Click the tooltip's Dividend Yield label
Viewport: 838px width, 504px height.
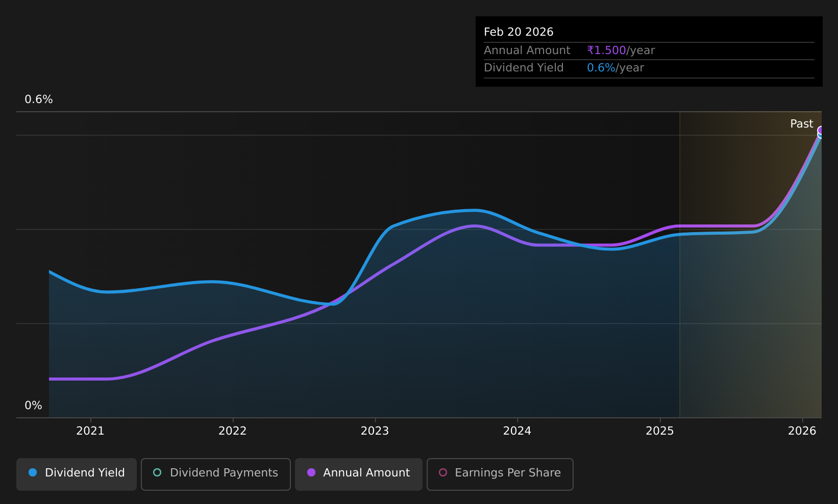click(x=524, y=68)
